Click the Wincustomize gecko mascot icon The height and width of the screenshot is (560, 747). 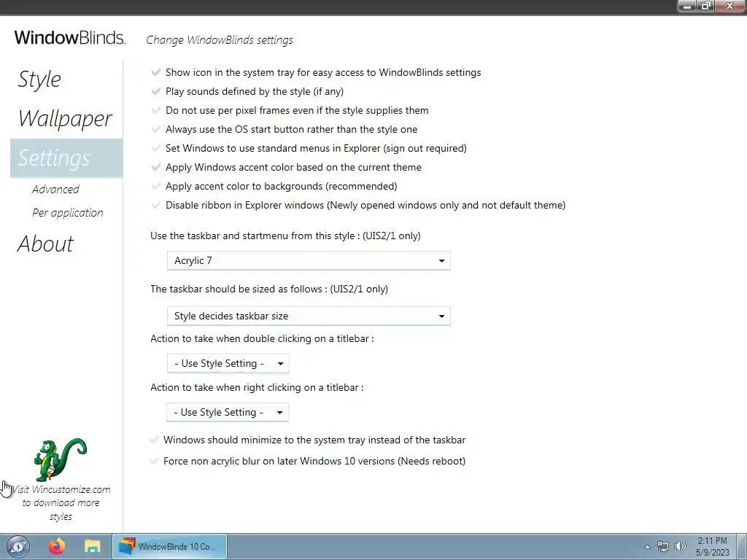(61, 459)
